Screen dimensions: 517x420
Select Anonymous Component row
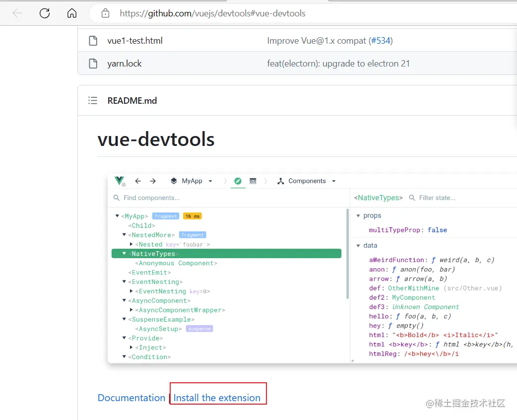[x=176, y=263]
